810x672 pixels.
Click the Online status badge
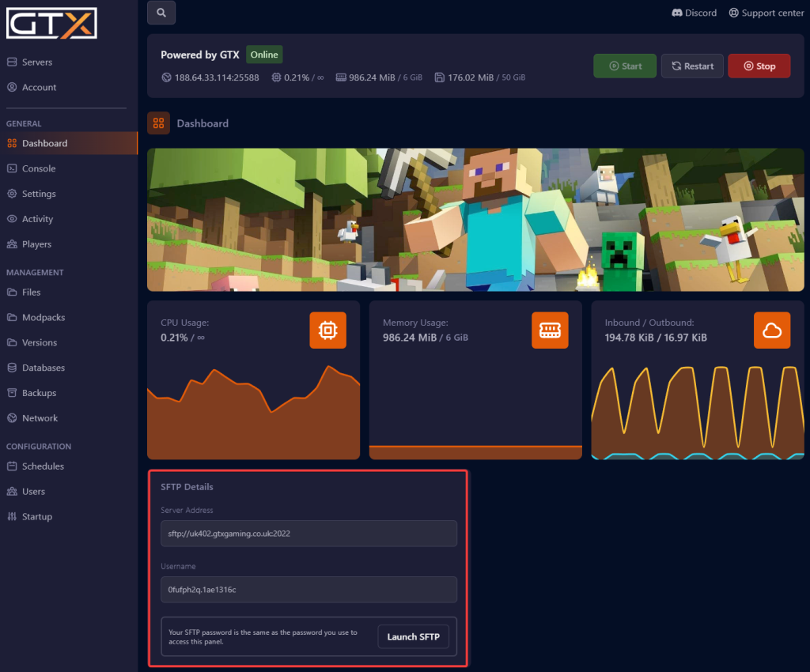pos(264,55)
